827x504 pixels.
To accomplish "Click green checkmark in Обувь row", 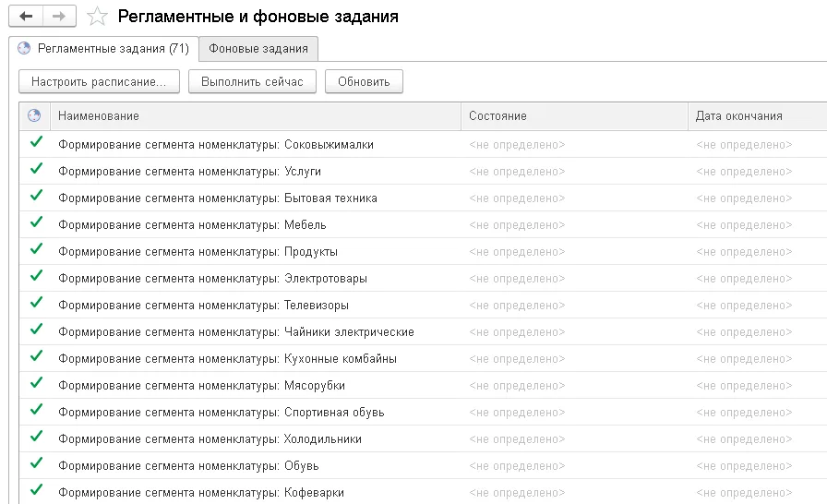I will pyautogui.click(x=36, y=464).
